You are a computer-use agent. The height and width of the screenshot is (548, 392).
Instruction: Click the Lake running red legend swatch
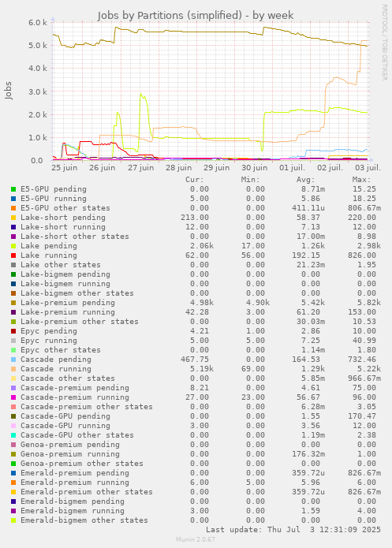pos(13,255)
